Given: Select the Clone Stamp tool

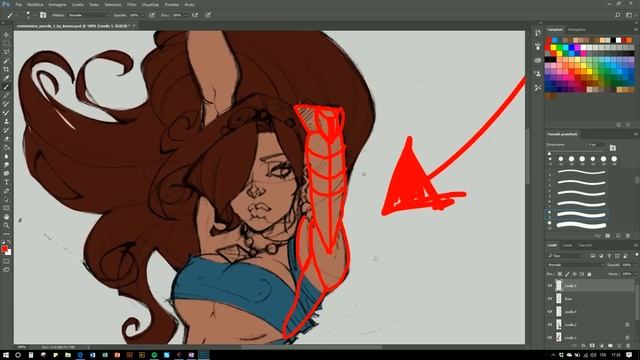Looking at the screenshot, I should (6, 121).
